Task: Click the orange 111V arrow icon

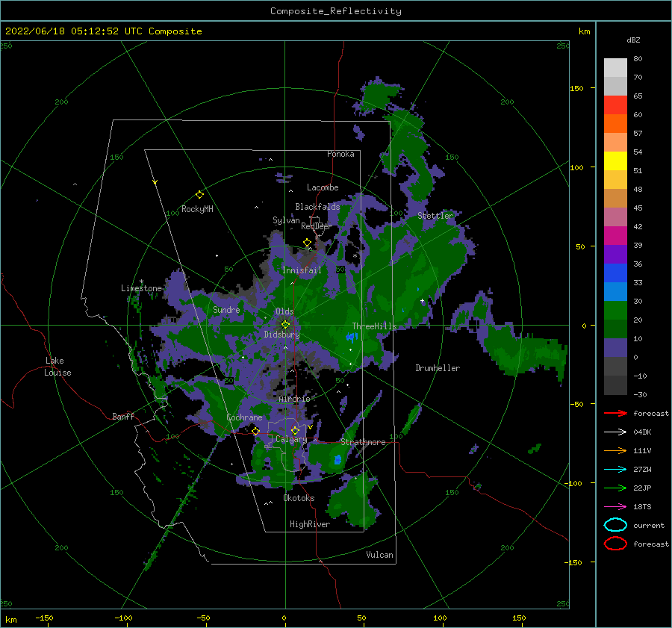Action: [615, 450]
